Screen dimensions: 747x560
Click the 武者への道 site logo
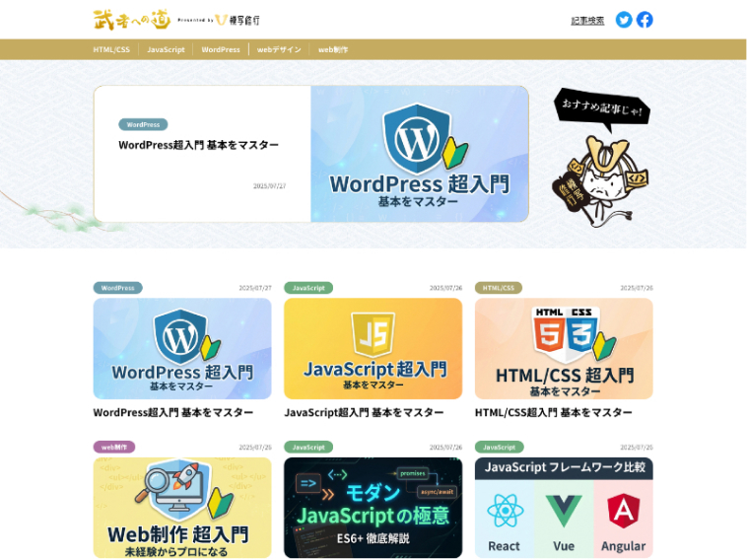[x=132, y=20]
